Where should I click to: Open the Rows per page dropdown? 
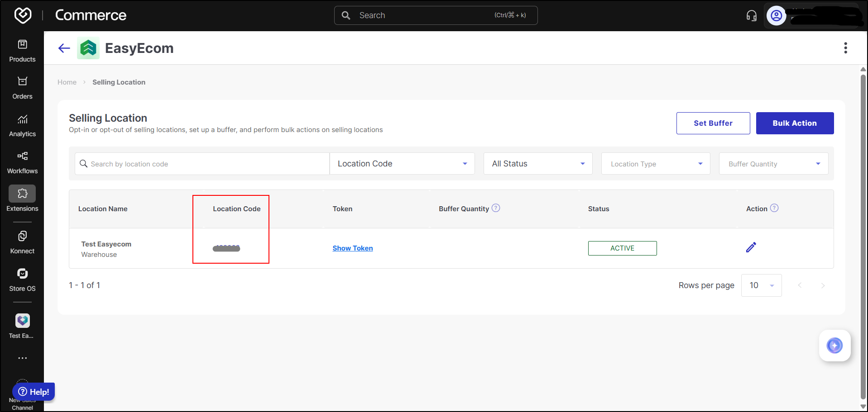pyautogui.click(x=761, y=285)
